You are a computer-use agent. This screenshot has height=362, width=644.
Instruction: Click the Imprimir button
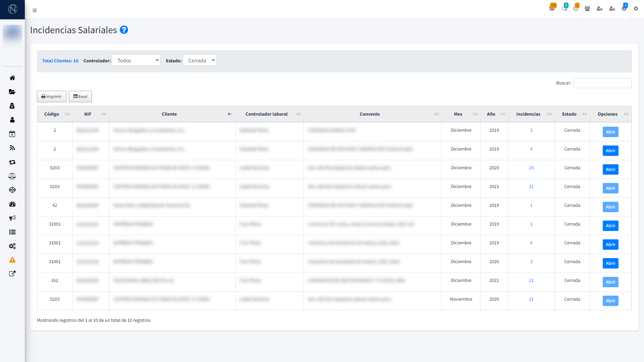click(x=52, y=97)
